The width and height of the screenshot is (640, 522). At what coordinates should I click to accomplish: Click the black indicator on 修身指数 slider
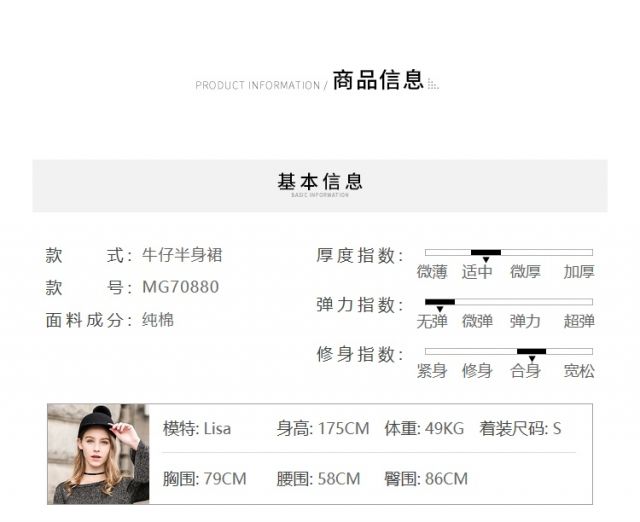point(531,351)
